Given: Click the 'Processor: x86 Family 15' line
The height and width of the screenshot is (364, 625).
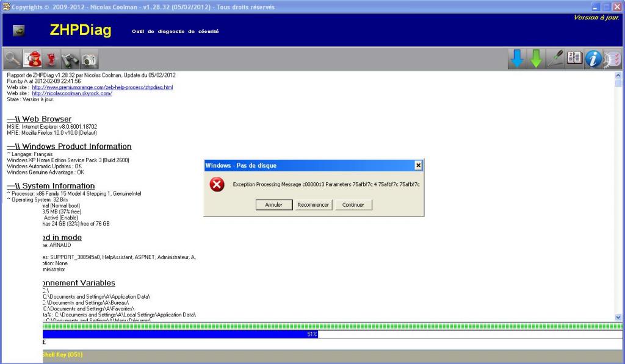Looking at the screenshot, I should pos(74,193).
